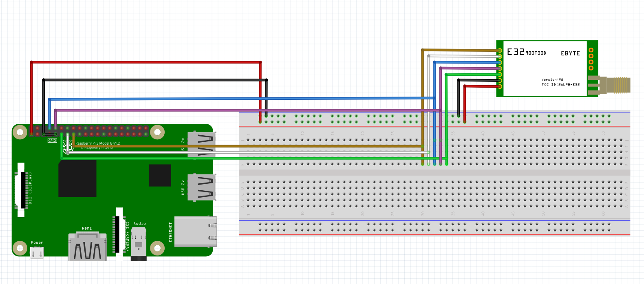Click the small black chip on the Pi
This screenshot has height=284, width=644.
point(160,175)
